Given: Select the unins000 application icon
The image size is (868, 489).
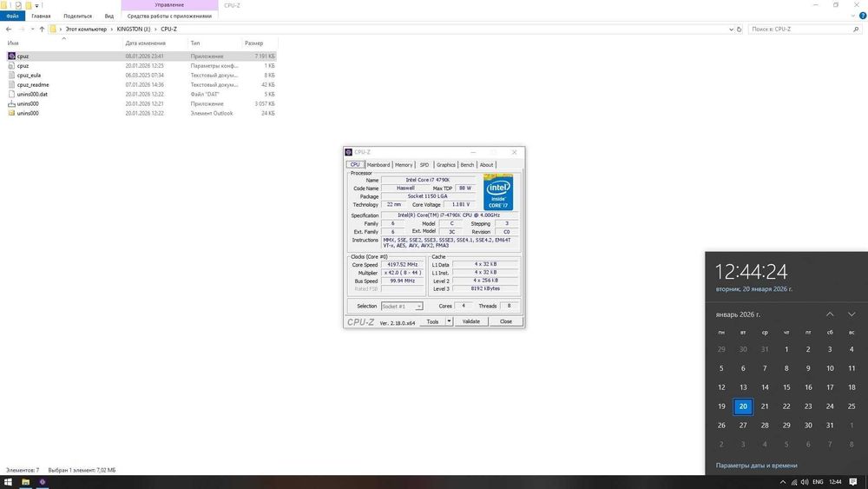Looking at the screenshot, I should click(11, 103).
